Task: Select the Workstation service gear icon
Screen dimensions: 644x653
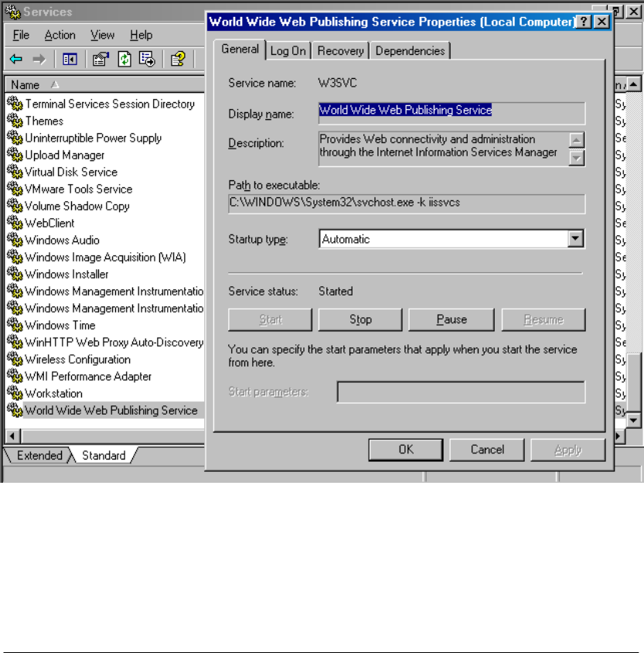Action: [x=15, y=394]
